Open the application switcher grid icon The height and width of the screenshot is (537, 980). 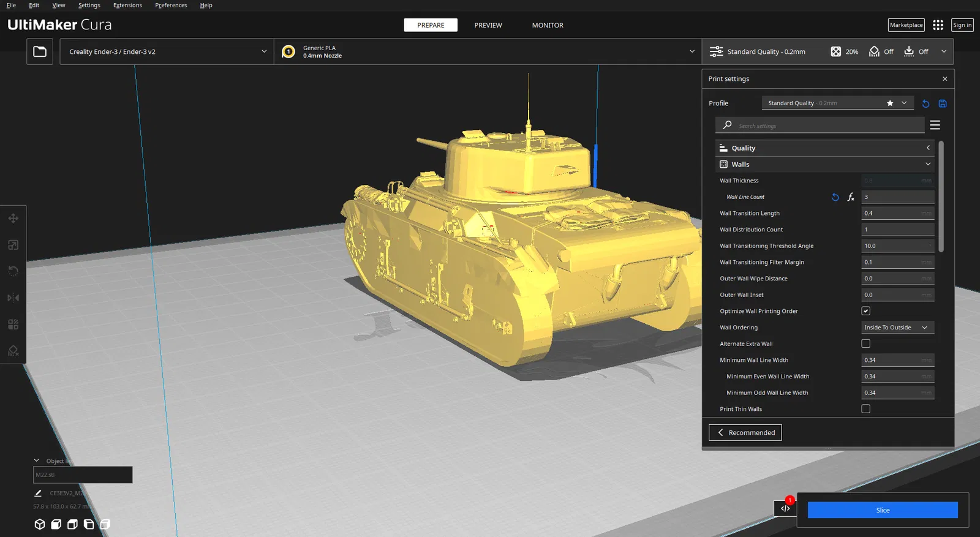(938, 25)
